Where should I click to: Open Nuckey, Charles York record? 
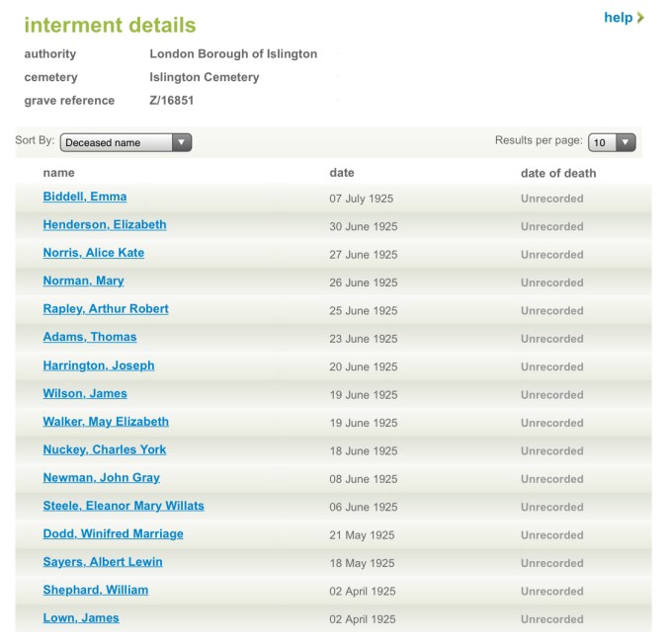point(105,449)
